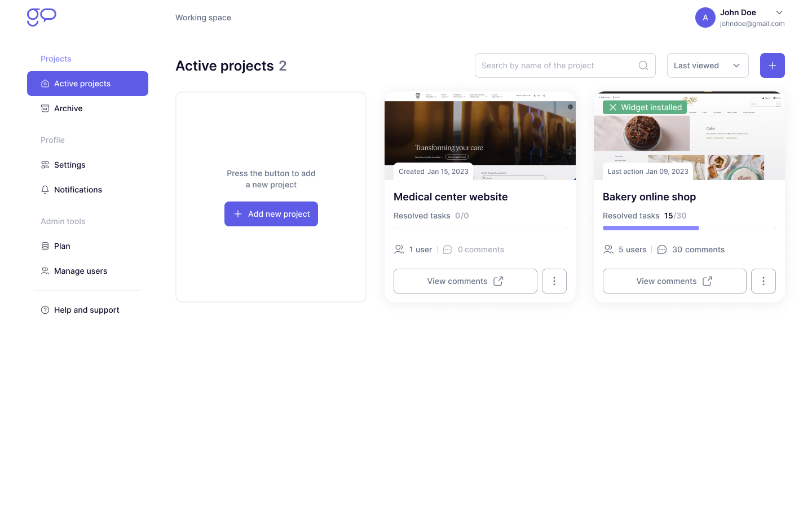This screenshot has height=508, width=812.
Task: Expand the Last viewed sort dropdown
Action: 707,65
